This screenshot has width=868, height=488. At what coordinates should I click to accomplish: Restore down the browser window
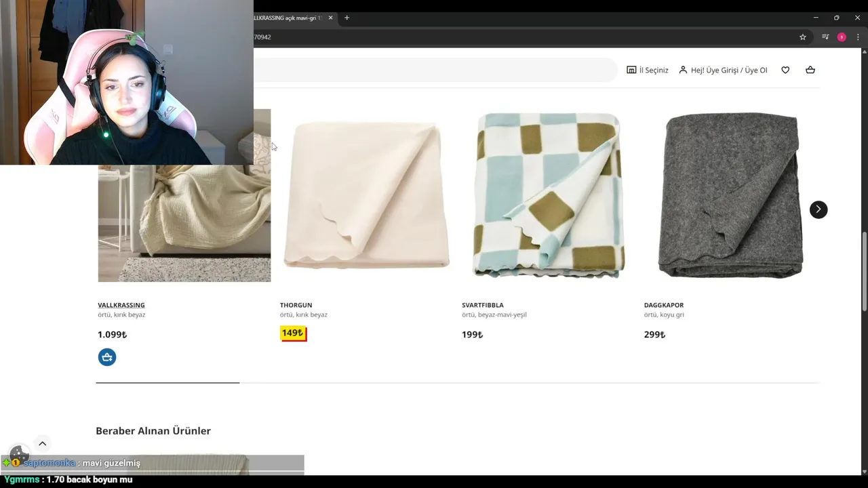coord(836,18)
